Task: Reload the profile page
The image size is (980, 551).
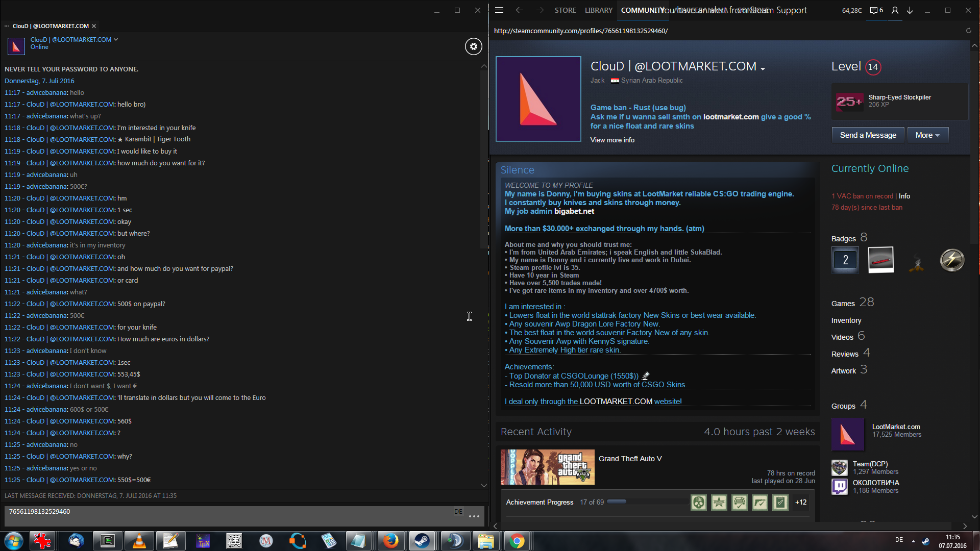Action: (x=968, y=31)
